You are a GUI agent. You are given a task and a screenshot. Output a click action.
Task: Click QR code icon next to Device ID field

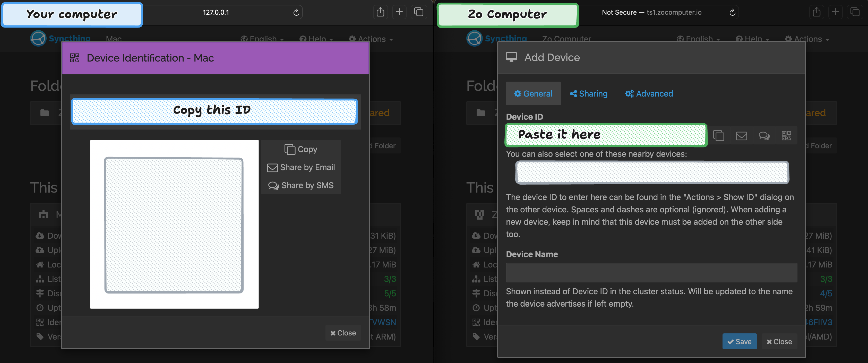[x=786, y=135]
